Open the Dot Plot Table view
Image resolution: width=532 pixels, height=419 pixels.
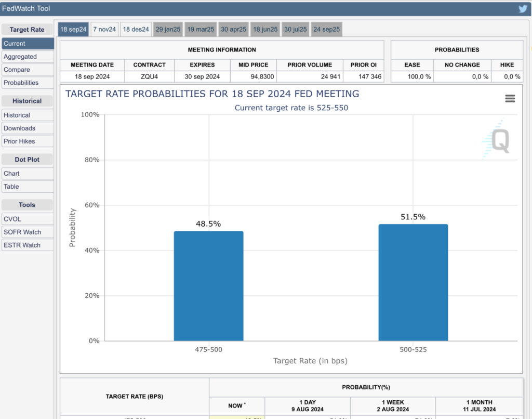coord(28,187)
